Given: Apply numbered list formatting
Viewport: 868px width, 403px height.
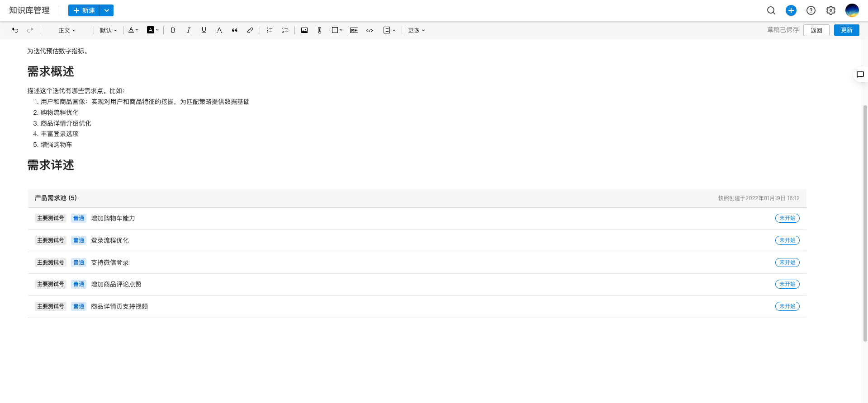Looking at the screenshot, I should tap(285, 30).
